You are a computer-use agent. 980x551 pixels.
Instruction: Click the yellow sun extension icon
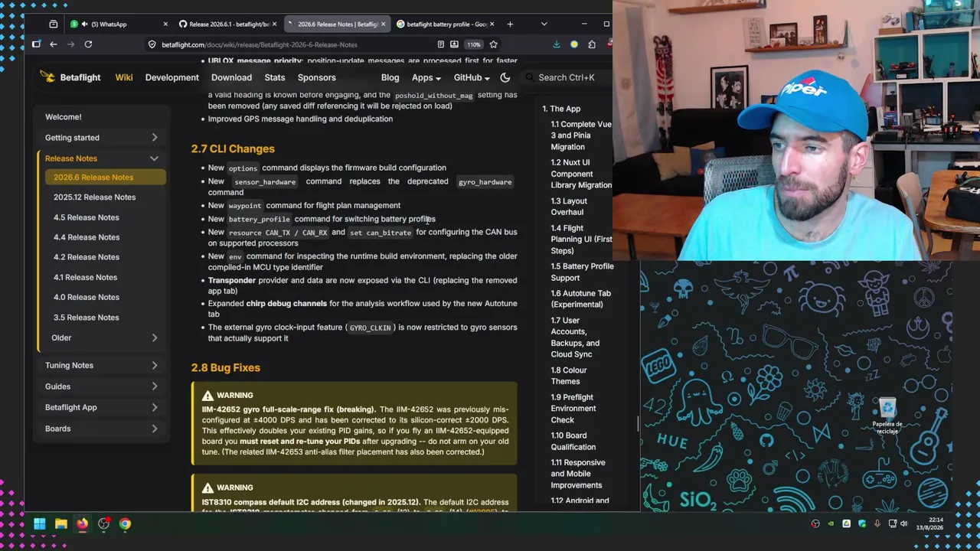click(574, 44)
